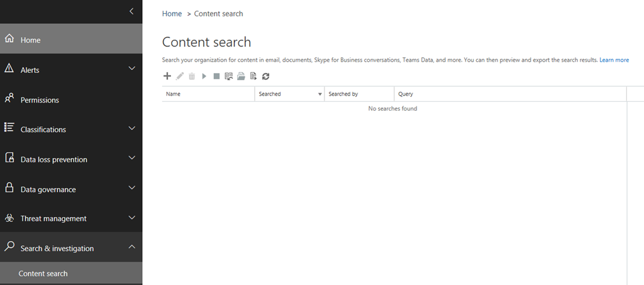Image resolution: width=644 pixels, height=285 pixels.
Task: Open Permissions in the sidebar
Action: pos(40,100)
